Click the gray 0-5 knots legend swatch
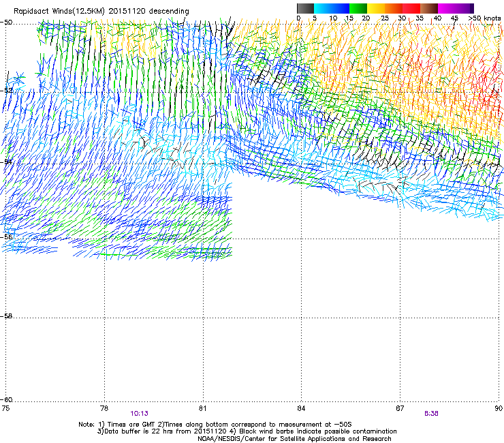 coord(305,8)
